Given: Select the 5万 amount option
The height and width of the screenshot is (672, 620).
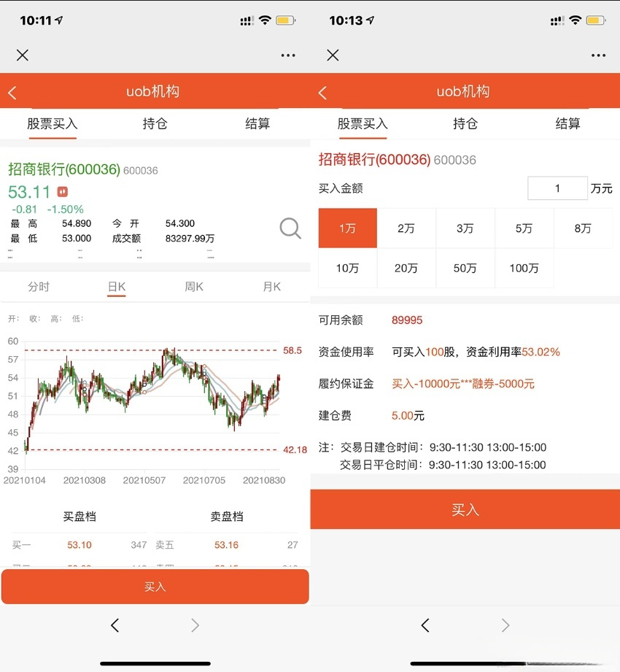Looking at the screenshot, I should point(524,228).
